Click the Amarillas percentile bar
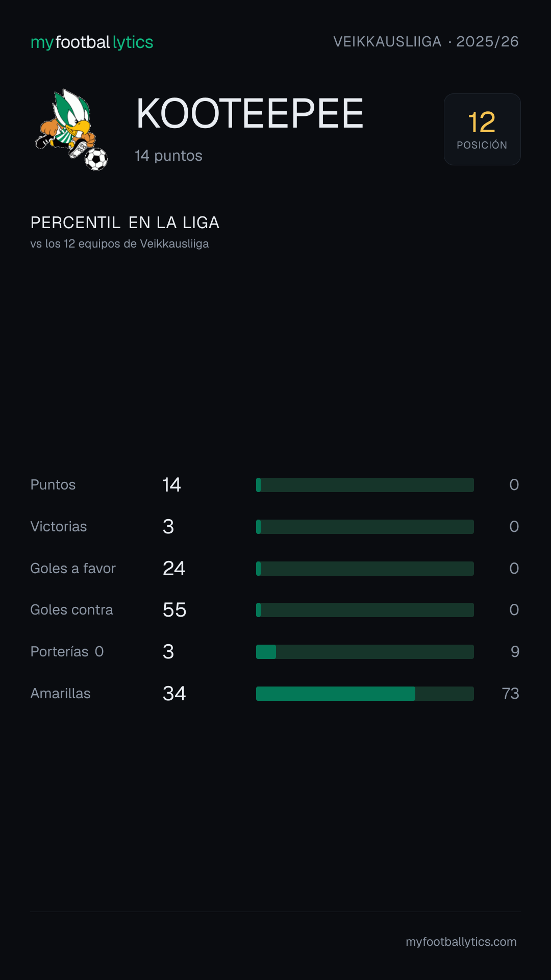Viewport: 551px width, 980px height. (x=365, y=694)
